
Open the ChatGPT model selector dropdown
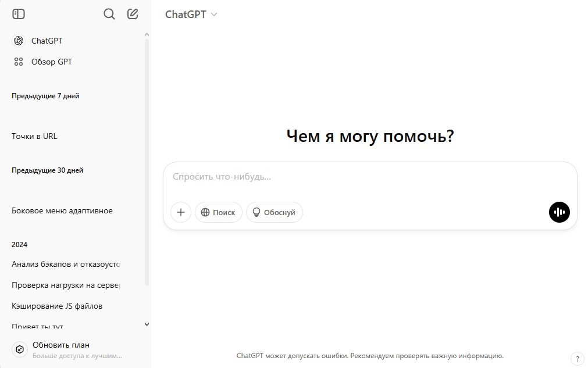click(x=191, y=14)
